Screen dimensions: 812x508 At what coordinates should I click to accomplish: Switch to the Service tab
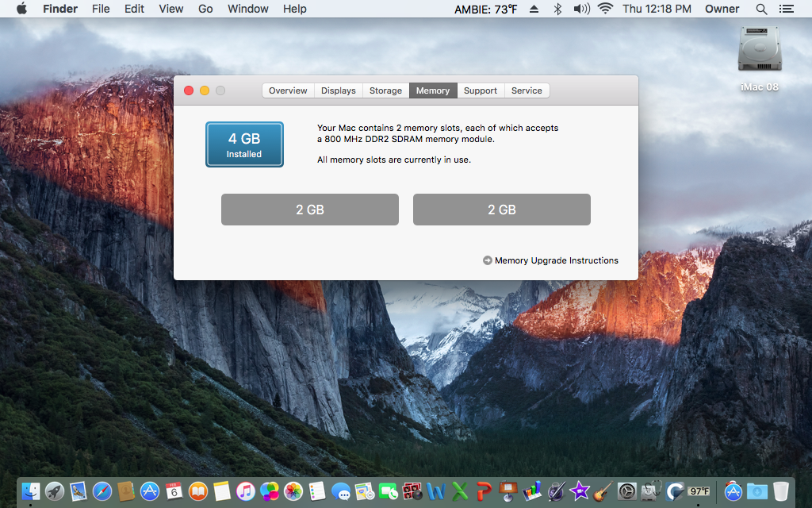pos(527,90)
